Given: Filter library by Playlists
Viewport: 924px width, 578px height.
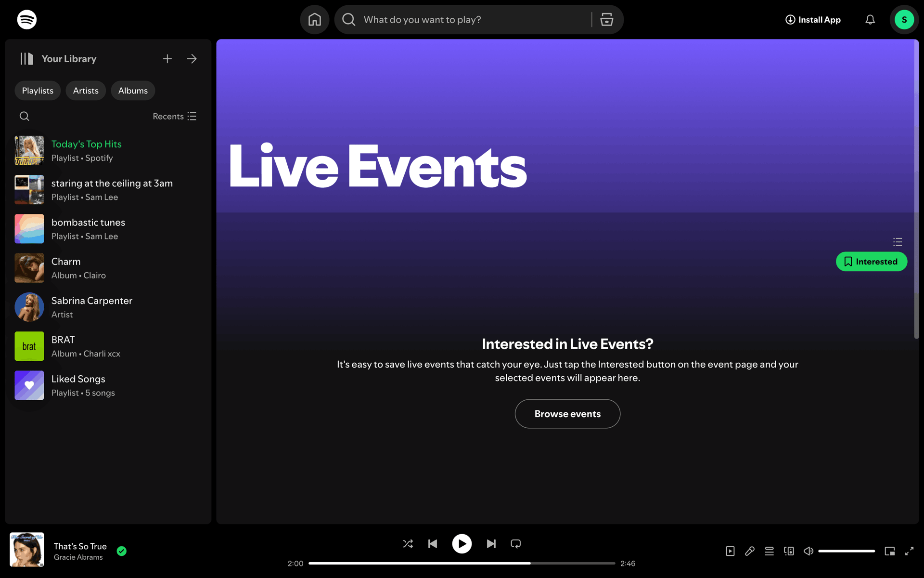Looking at the screenshot, I should click(38, 91).
